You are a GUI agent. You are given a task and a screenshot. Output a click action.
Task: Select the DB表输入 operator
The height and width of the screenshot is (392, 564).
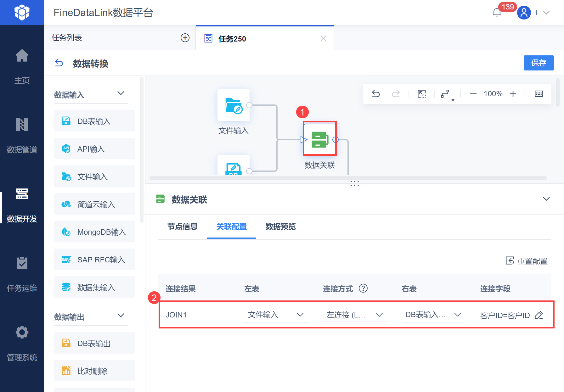[x=95, y=121]
